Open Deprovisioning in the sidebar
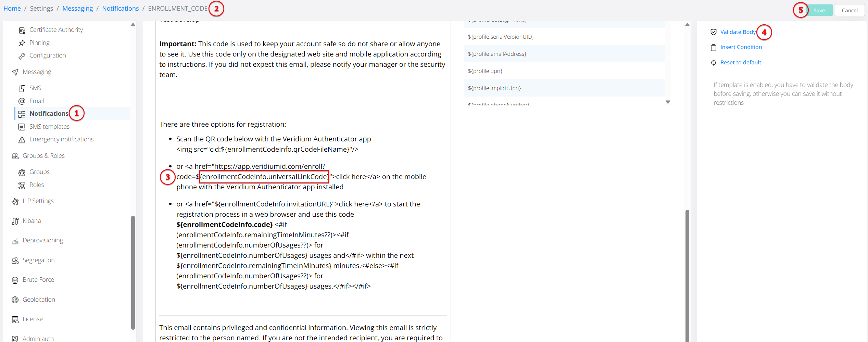 pyautogui.click(x=43, y=240)
